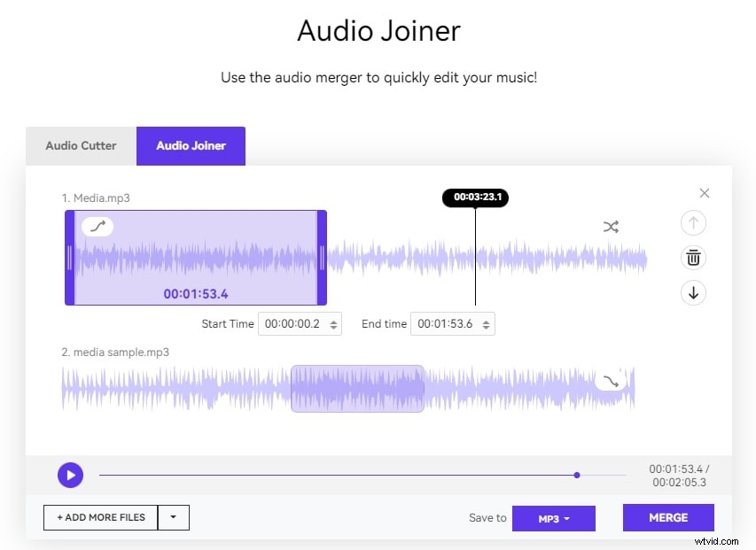This screenshot has width=756, height=550.
Task: Click the ADD MORE FILES button
Action: [100, 517]
